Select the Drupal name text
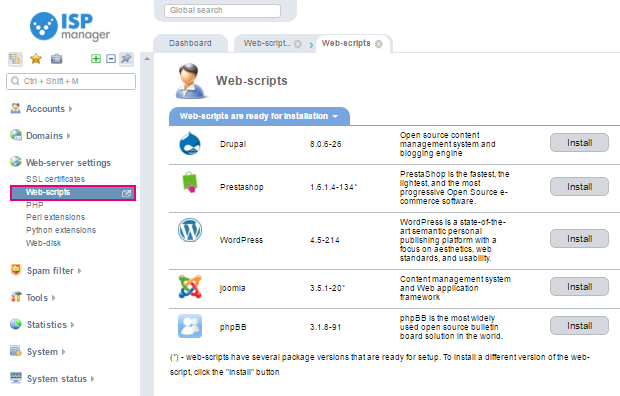This screenshot has width=620, height=396. [x=233, y=144]
